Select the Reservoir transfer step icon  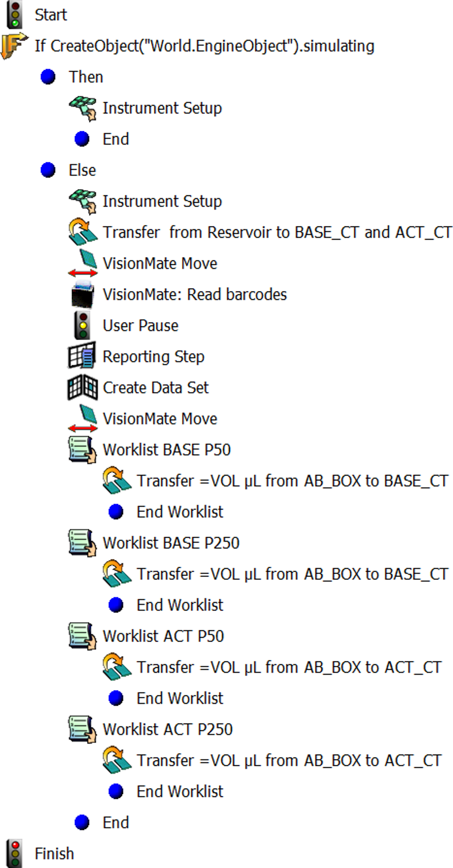[83, 232]
